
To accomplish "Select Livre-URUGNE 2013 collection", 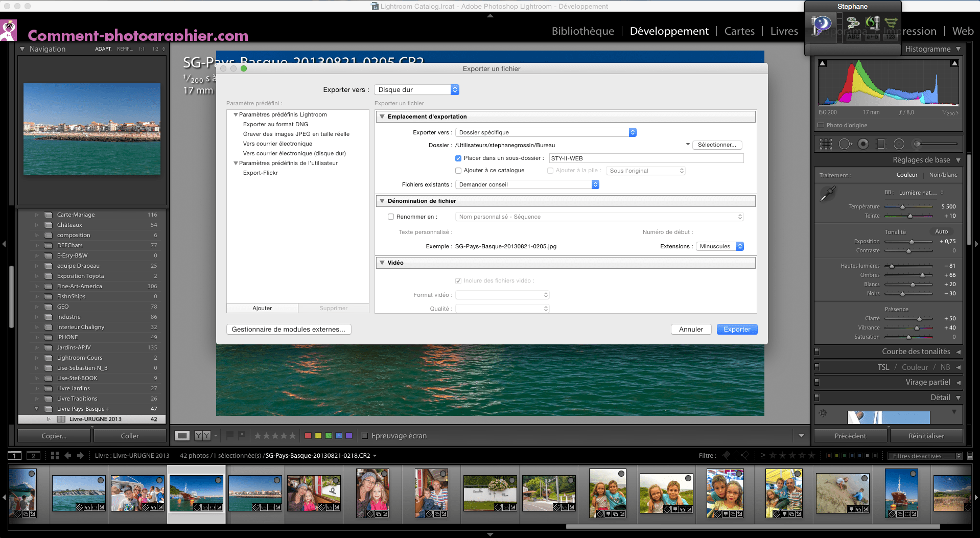I will (x=92, y=419).
